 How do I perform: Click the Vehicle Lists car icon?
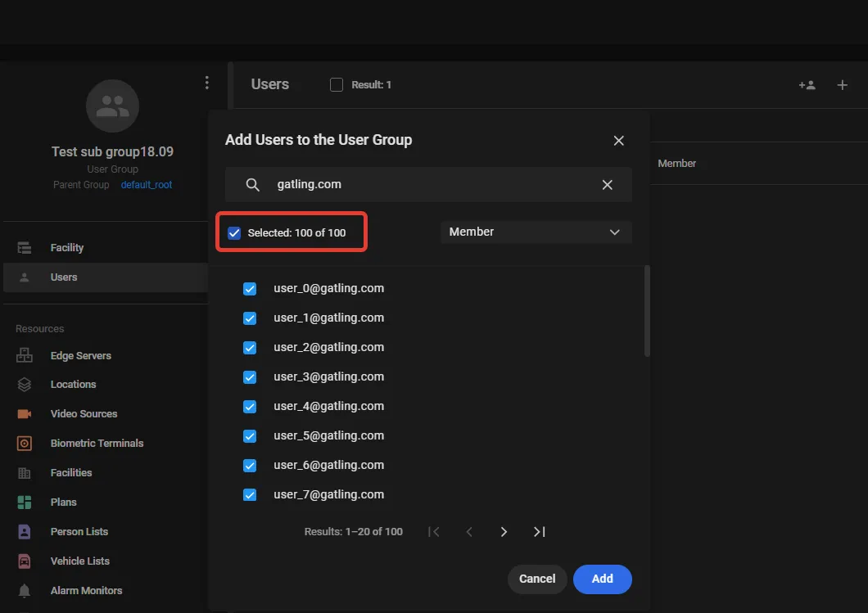25,561
